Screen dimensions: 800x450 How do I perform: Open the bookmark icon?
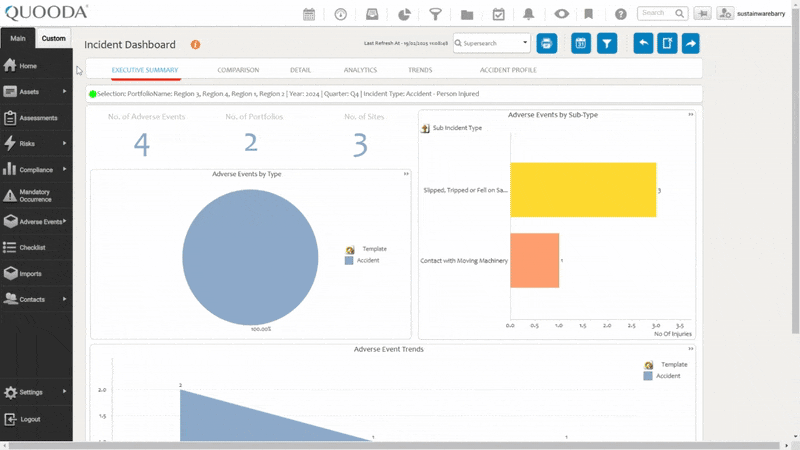coord(588,14)
